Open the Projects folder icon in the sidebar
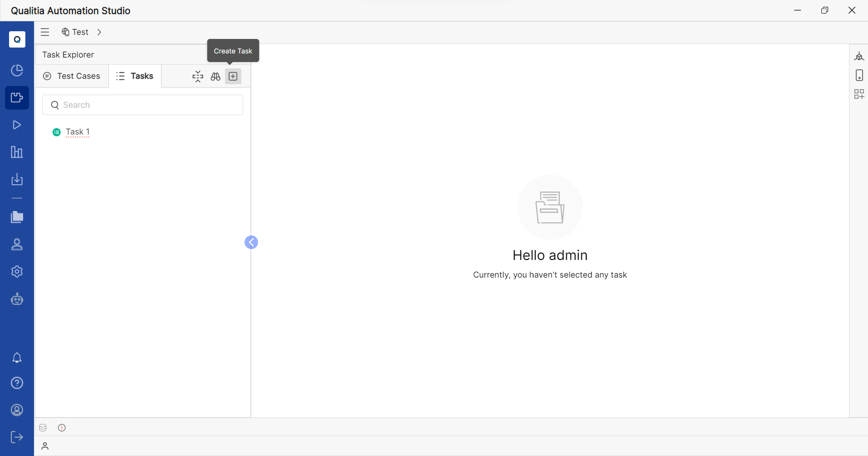The image size is (868, 456). (17, 217)
